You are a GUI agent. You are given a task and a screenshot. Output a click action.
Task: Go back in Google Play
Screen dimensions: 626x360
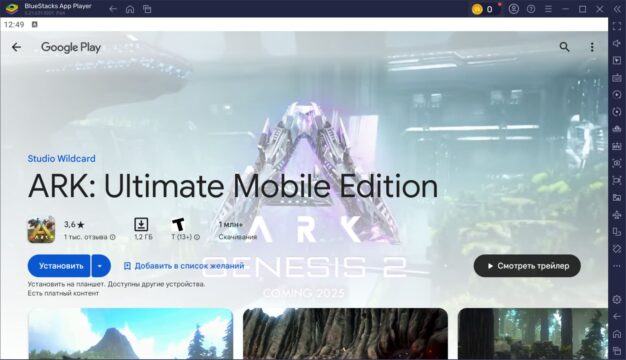tap(16, 47)
